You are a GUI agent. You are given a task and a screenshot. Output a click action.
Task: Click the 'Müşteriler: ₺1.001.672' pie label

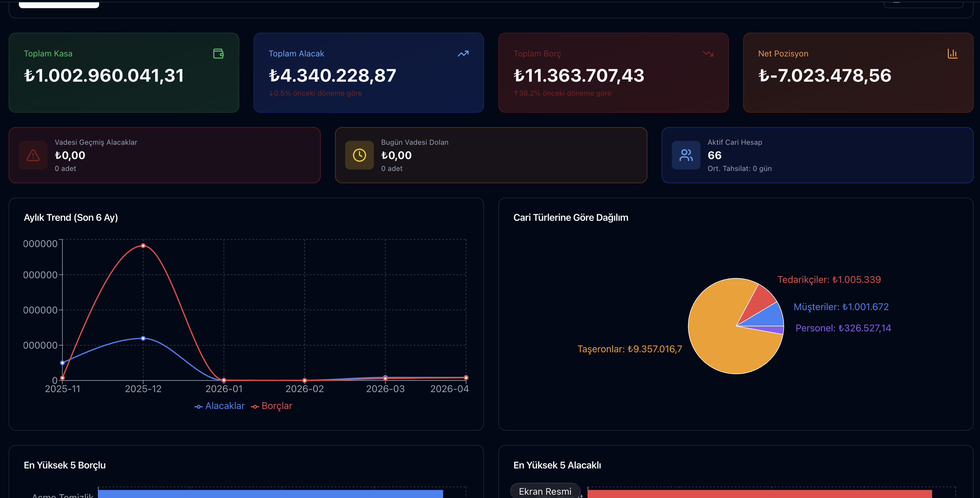pos(841,307)
